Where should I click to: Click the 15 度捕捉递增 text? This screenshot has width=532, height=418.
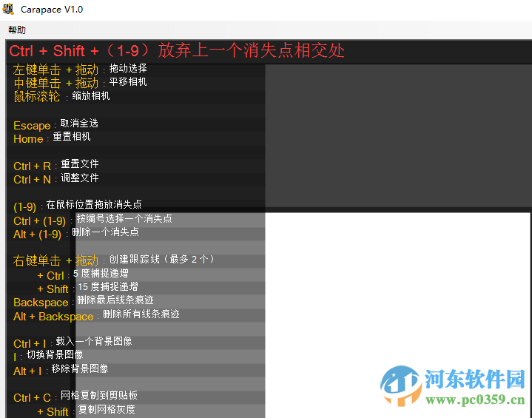click(x=108, y=287)
